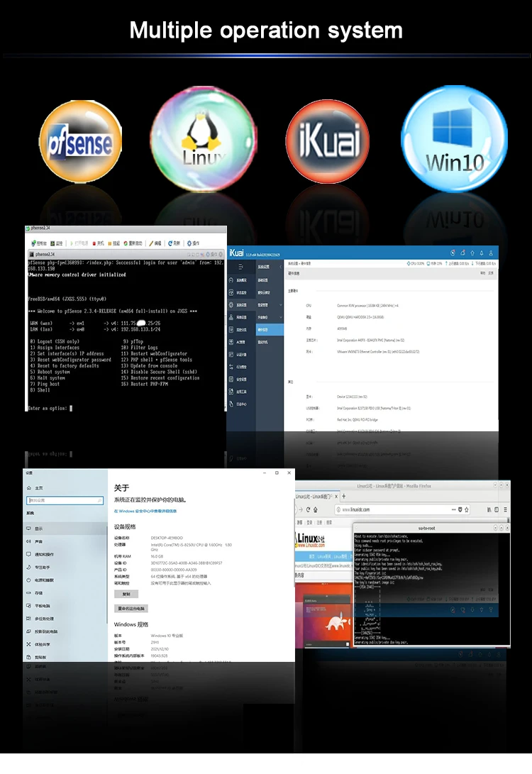Open Home in Windows Settings sidebar
This screenshot has width=532, height=774.
(x=35, y=487)
